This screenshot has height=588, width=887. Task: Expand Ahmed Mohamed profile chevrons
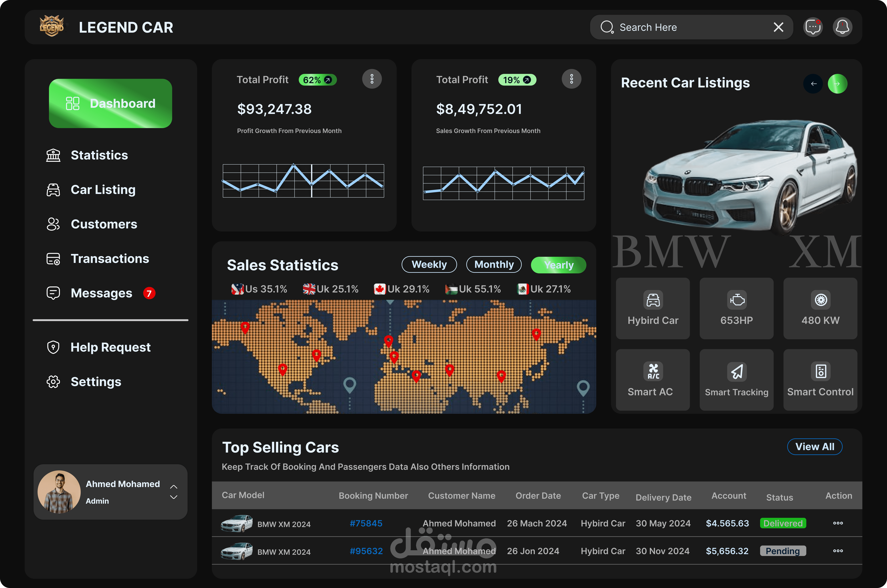click(x=174, y=492)
